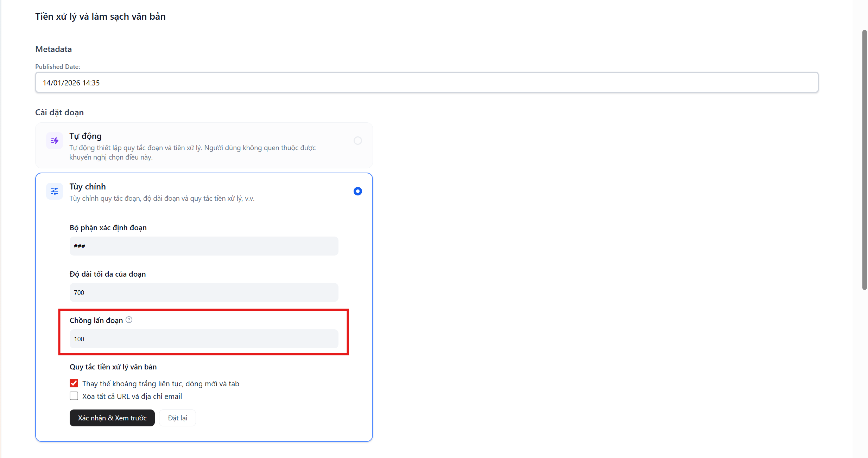The height and width of the screenshot is (458, 868).
Task: Click the Tự động option title
Action: click(85, 136)
